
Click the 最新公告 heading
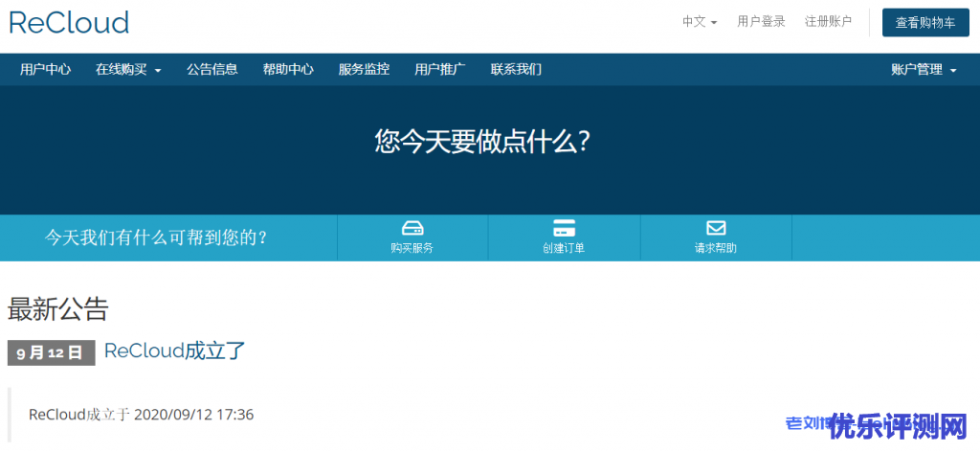[58, 308]
